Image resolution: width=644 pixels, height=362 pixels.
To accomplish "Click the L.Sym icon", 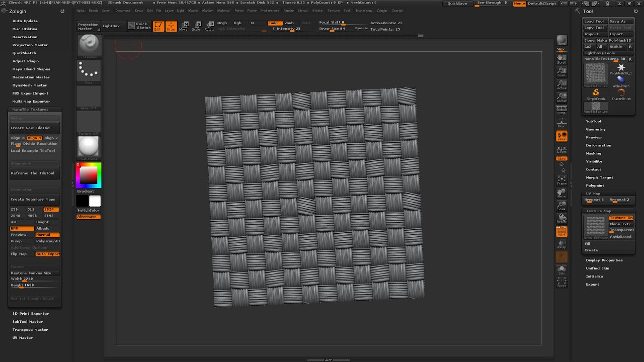I will 561,149.
